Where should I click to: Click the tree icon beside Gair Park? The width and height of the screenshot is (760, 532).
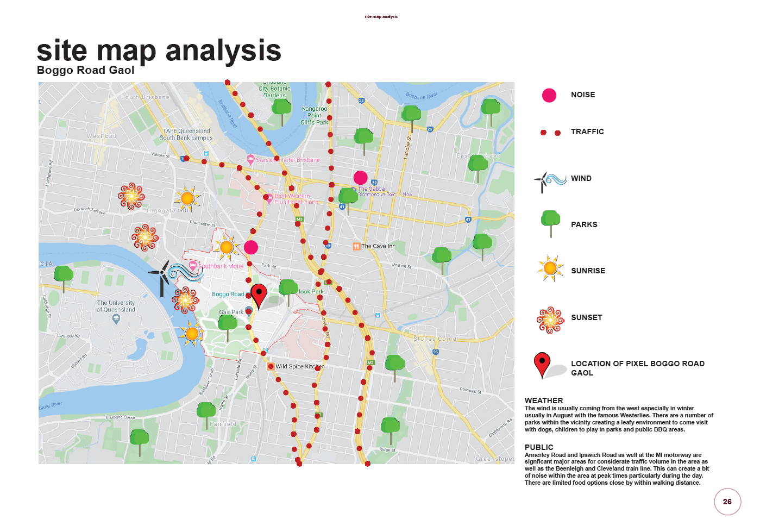coord(227,328)
